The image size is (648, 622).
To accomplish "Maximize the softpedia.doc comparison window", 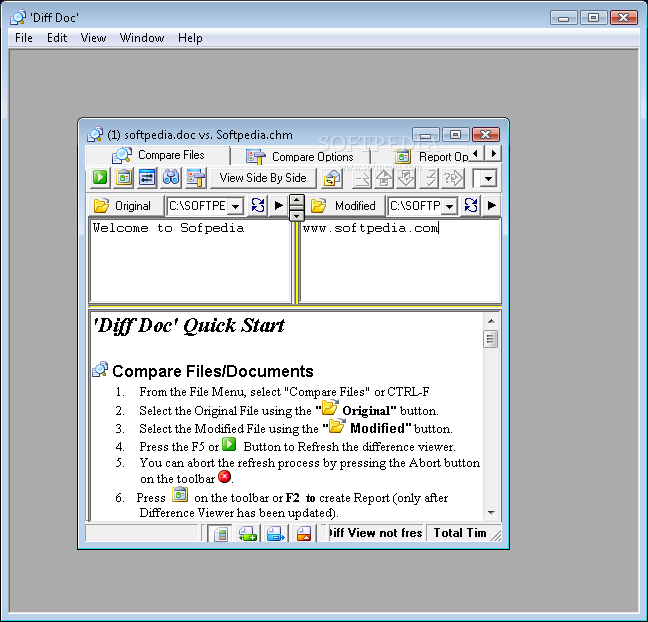I will click(455, 134).
